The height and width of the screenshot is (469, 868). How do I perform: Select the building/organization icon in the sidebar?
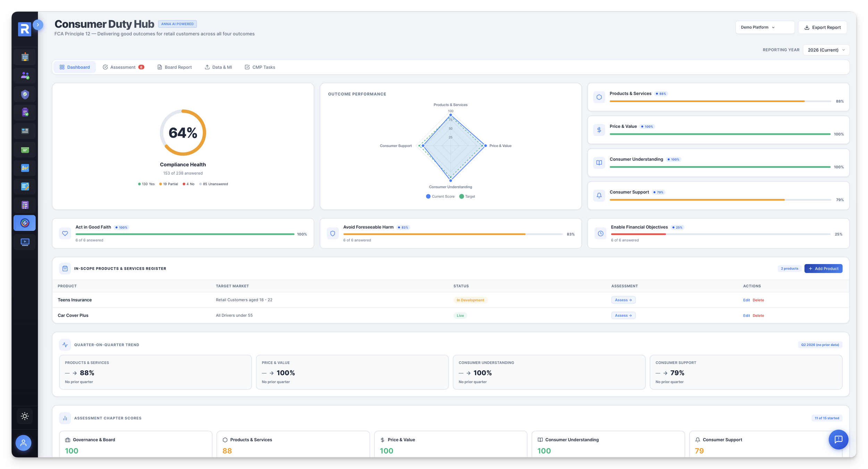24,57
